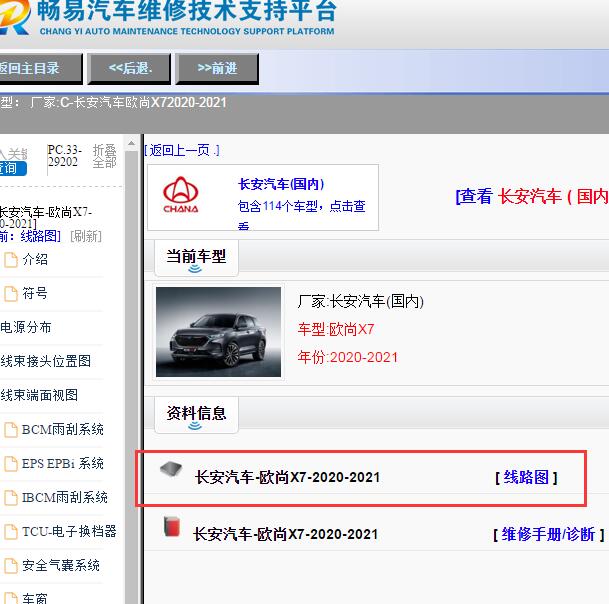Open BCM雨刮系统 in the sidebar
609x604 pixels.
click(x=63, y=429)
